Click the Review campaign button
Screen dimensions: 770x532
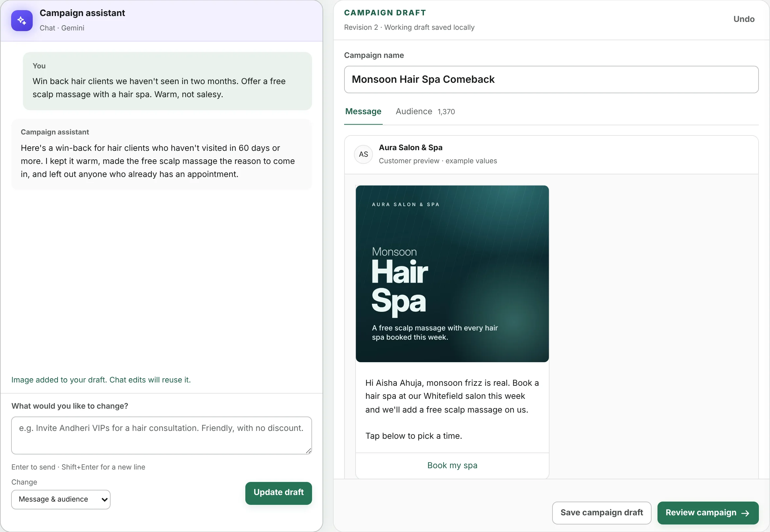pos(708,512)
